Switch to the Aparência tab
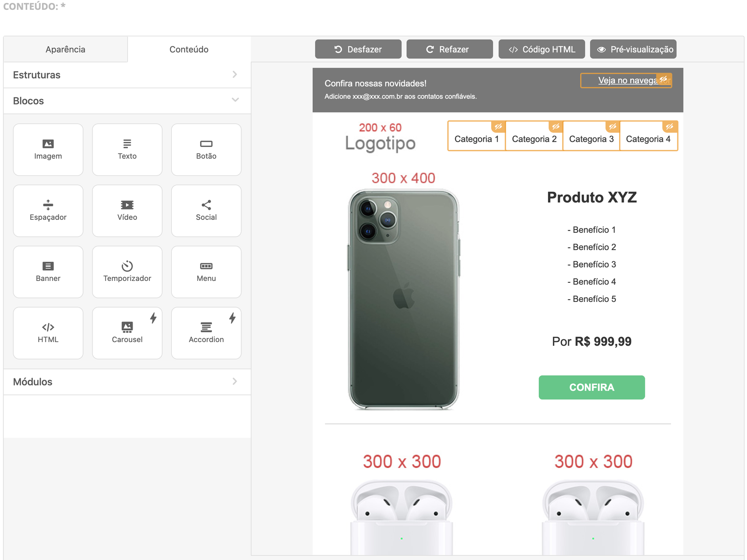This screenshot has height=560, width=747. 65,49
